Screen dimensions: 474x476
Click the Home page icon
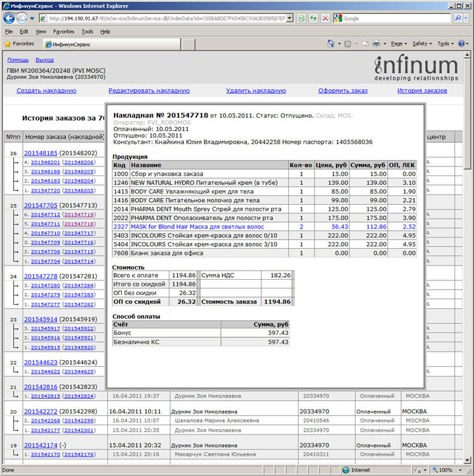330,43
